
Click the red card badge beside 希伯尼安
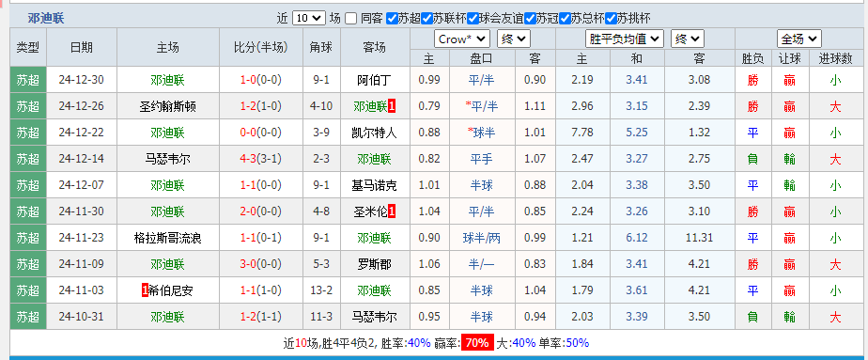(x=145, y=290)
